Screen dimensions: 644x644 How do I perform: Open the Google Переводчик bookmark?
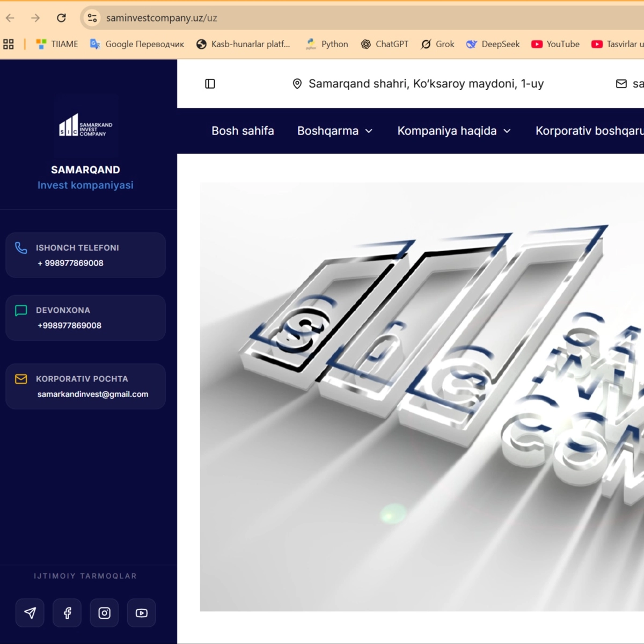tap(137, 44)
